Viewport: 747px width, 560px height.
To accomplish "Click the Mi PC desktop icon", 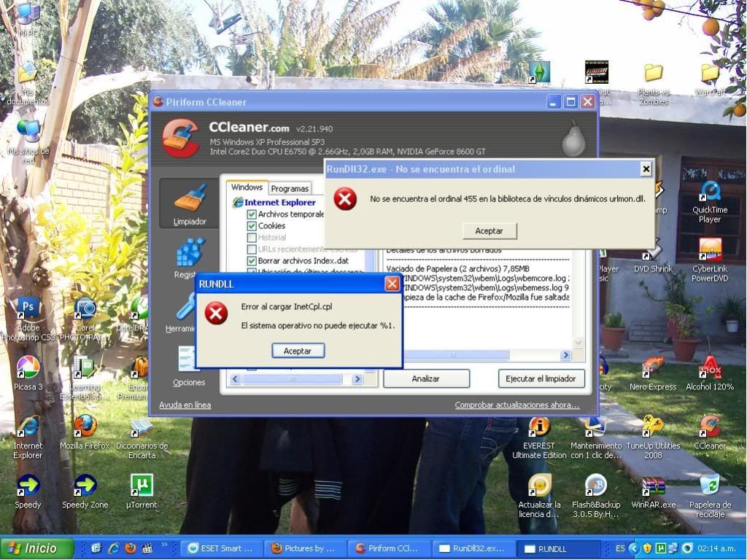I will coord(28,19).
